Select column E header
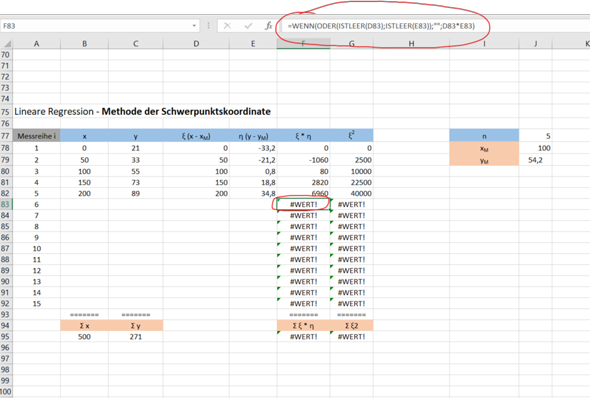590x398 pixels. [253, 44]
